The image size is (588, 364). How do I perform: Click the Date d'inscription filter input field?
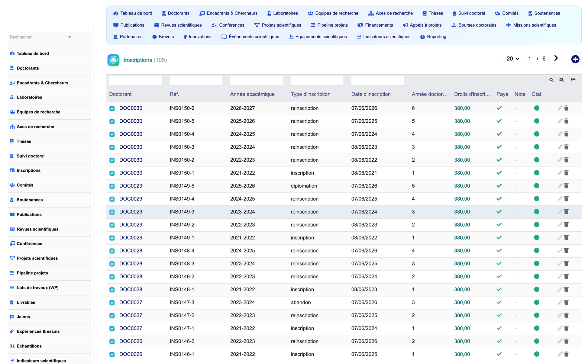377,81
